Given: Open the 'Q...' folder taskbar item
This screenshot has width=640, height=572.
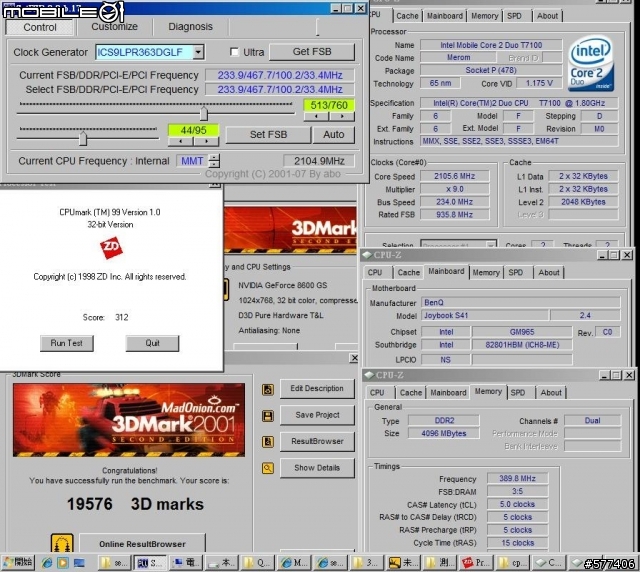Looking at the screenshot, I should (258, 563).
